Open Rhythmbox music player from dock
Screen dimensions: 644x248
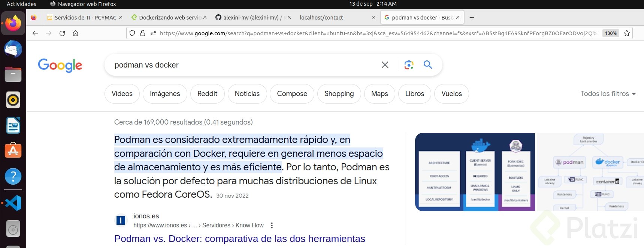click(13, 100)
